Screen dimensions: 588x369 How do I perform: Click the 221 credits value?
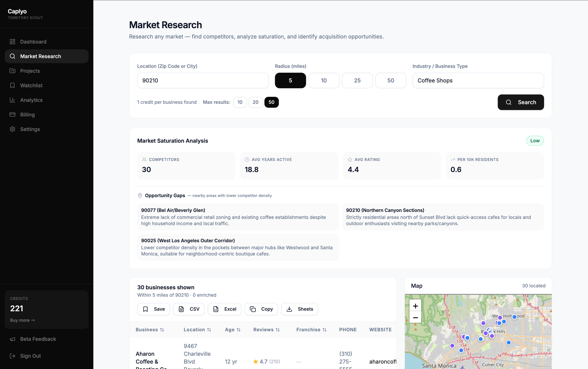17,308
